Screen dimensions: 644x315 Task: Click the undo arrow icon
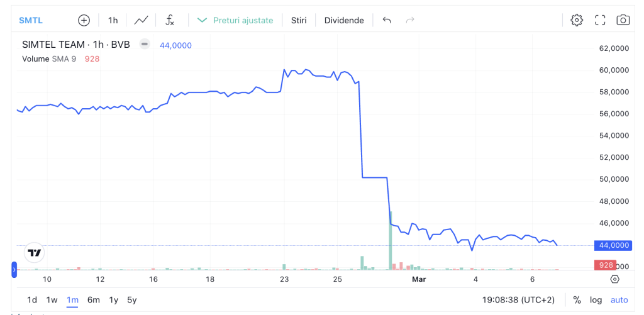(x=387, y=20)
